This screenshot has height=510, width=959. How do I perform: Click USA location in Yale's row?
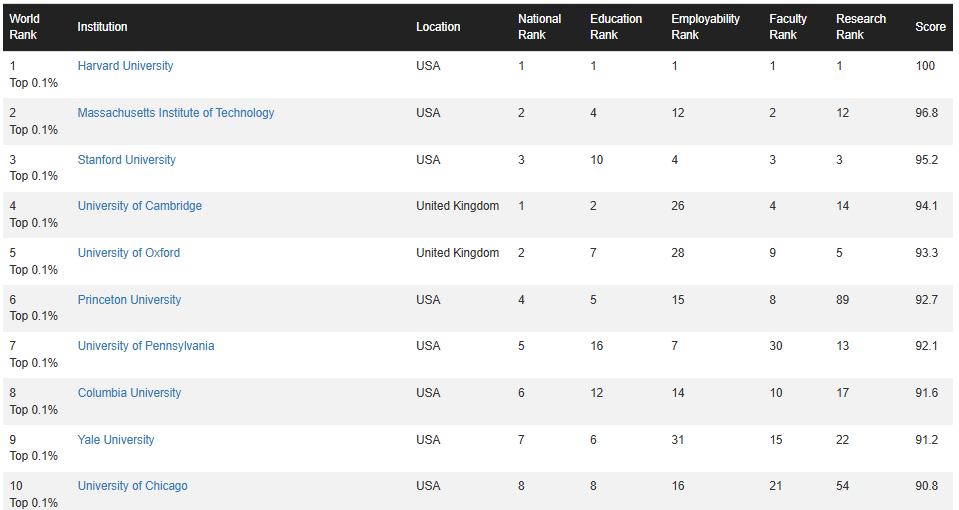(x=428, y=440)
